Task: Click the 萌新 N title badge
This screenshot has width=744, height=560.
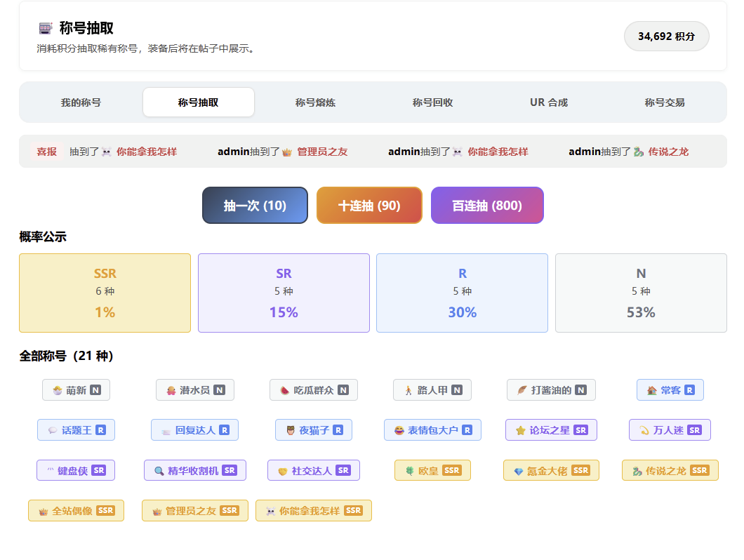Action: (76, 390)
